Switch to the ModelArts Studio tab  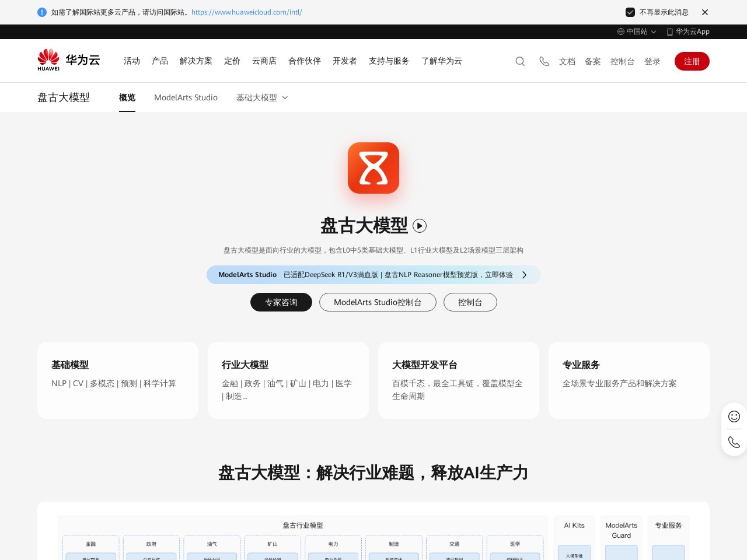pyautogui.click(x=186, y=97)
